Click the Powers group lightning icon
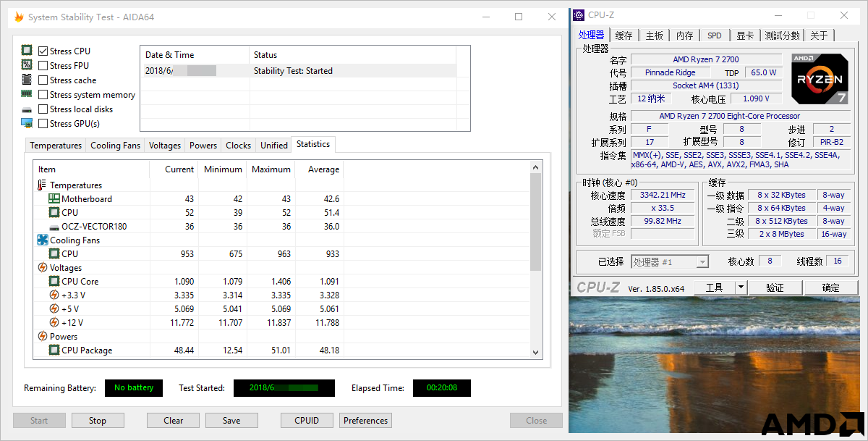 pyautogui.click(x=42, y=336)
